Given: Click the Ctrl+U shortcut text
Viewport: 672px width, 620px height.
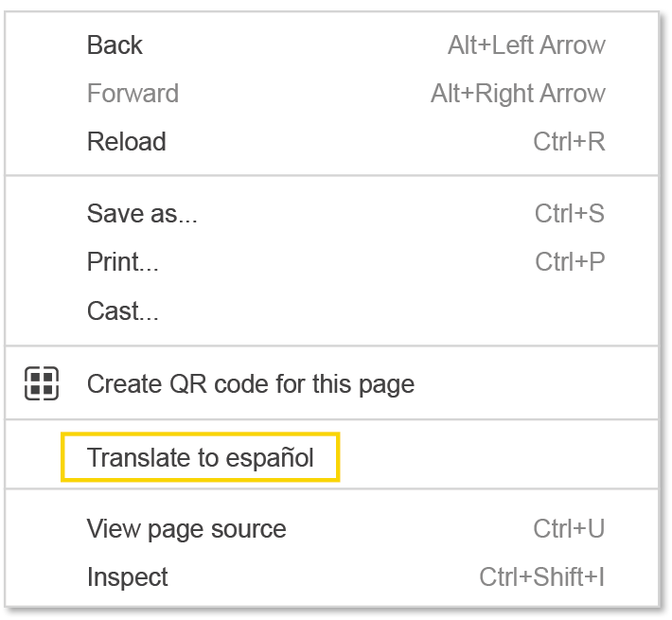Looking at the screenshot, I should [x=569, y=529].
